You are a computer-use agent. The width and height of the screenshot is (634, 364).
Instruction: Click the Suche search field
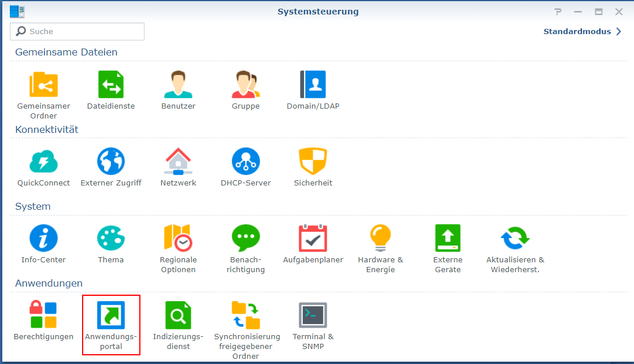click(77, 31)
